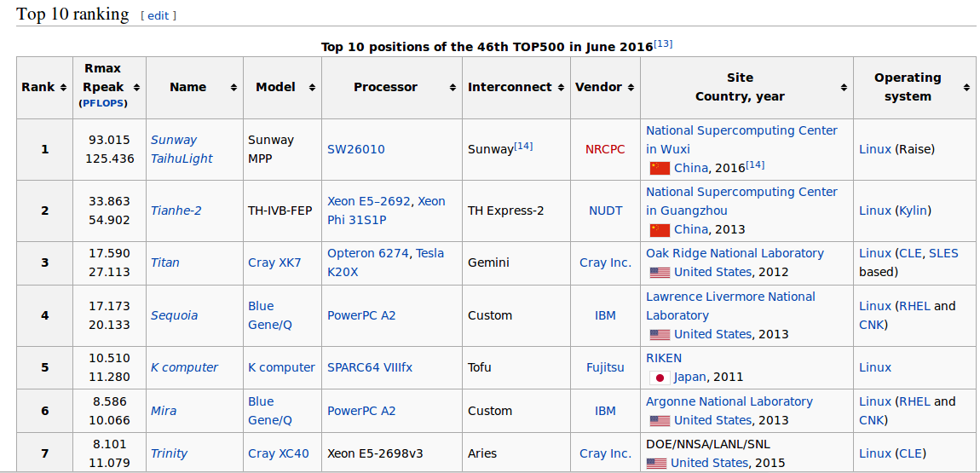This screenshot has height=473, width=980.
Task: Sort table by Rank column arrows
Action: [x=63, y=88]
